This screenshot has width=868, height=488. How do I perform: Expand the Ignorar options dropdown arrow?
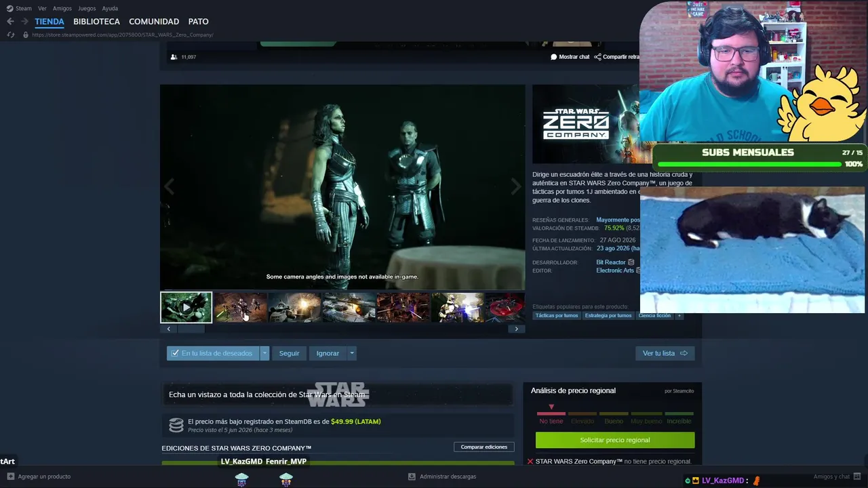pyautogui.click(x=351, y=353)
